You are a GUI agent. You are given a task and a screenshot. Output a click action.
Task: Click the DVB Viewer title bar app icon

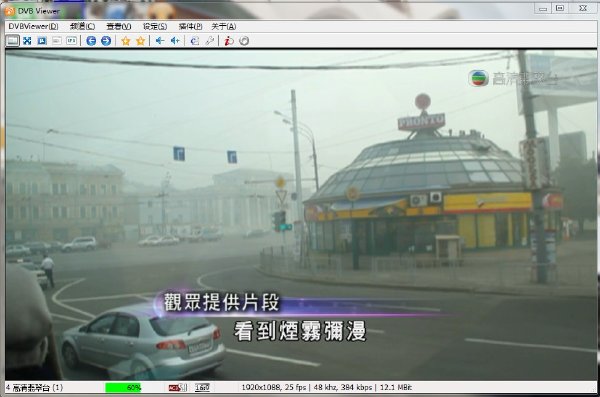tap(10, 11)
